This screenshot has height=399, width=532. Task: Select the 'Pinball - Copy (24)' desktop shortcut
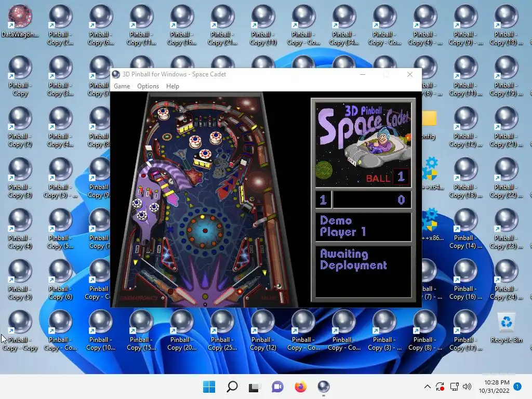click(506, 280)
